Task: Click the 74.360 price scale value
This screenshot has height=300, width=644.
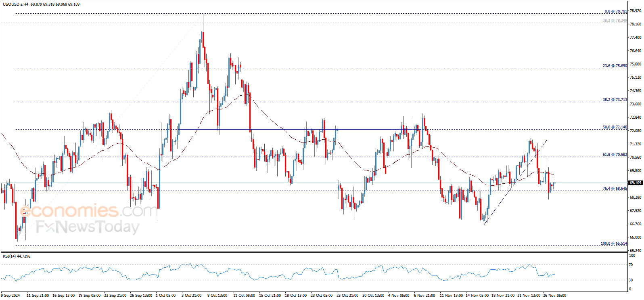Action: coord(636,91)
